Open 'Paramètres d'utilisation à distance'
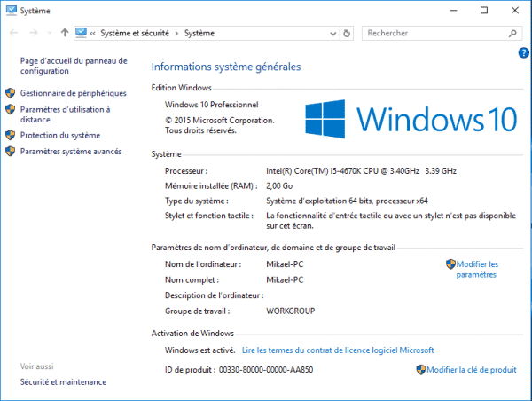This screenshot has height=401, width=532. click(65, 114)
